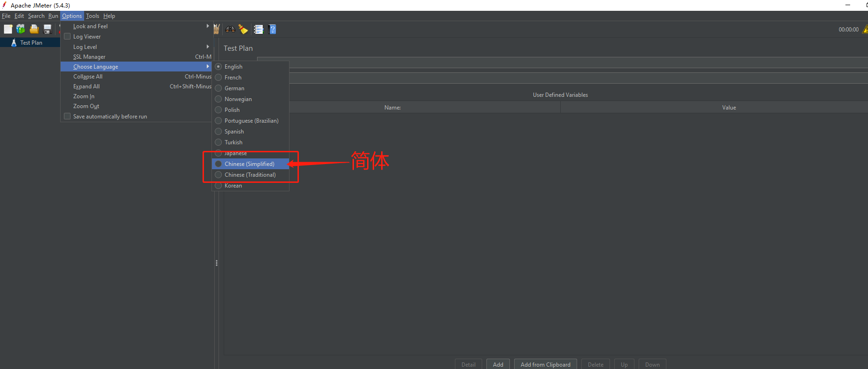Pick the Turkish language option
868x369 pixels.
pos(250,142)
